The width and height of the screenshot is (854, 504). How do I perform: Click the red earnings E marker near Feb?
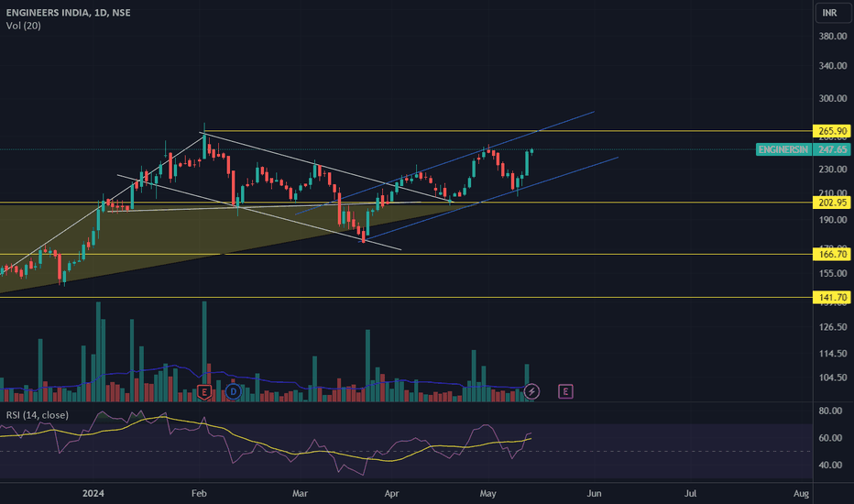(x=203, y=392)
